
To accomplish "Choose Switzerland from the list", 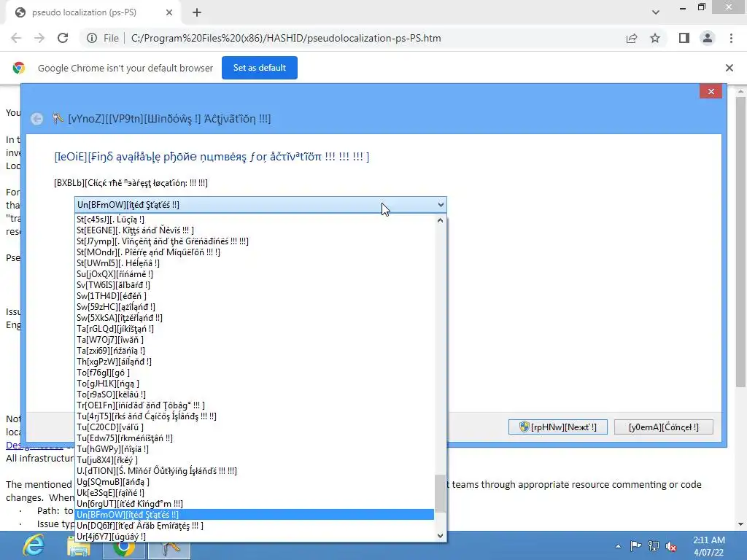I will [255, 318].
